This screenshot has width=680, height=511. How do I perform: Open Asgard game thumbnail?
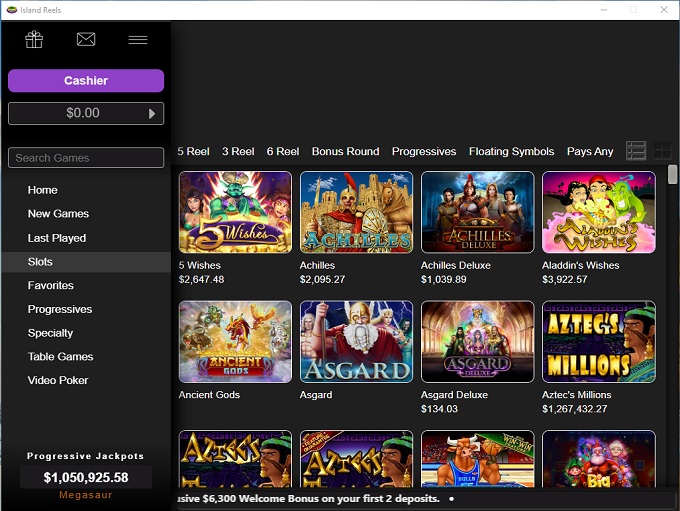(x=356, y=342)
